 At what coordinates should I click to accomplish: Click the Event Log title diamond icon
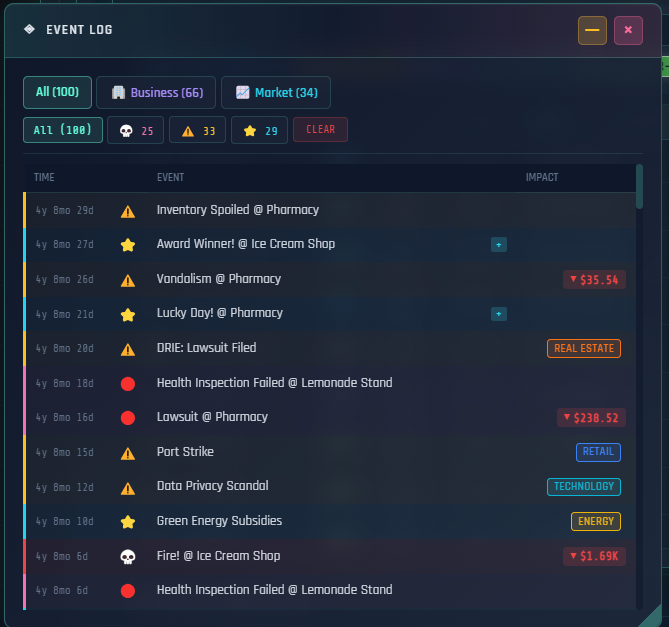click(x=29, y=29)
